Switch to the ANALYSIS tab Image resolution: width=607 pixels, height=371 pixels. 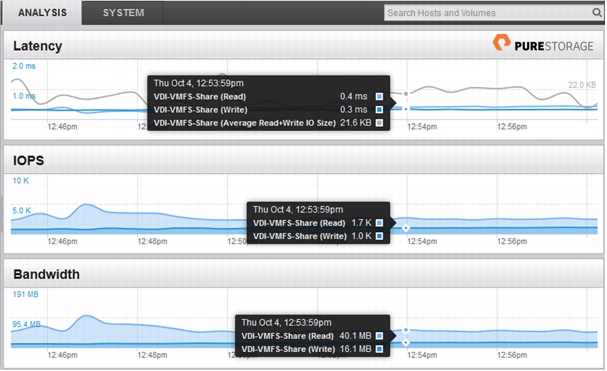[x=42, y=13]
